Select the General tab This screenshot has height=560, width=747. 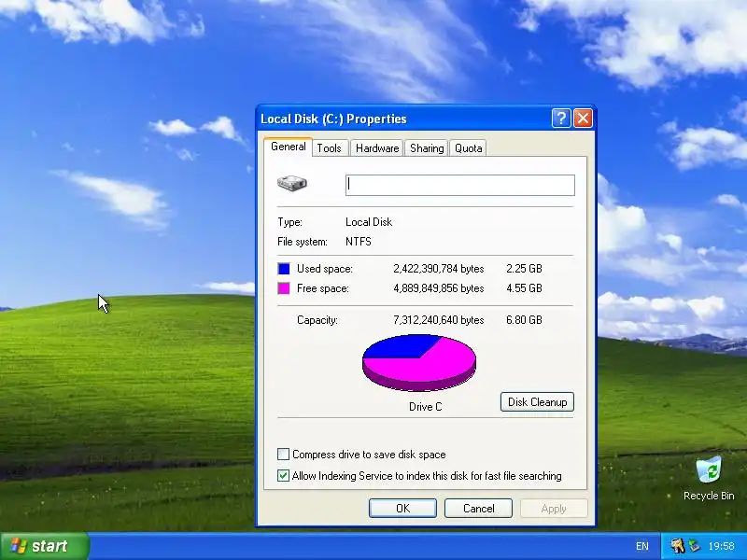[x=289, y=147]
